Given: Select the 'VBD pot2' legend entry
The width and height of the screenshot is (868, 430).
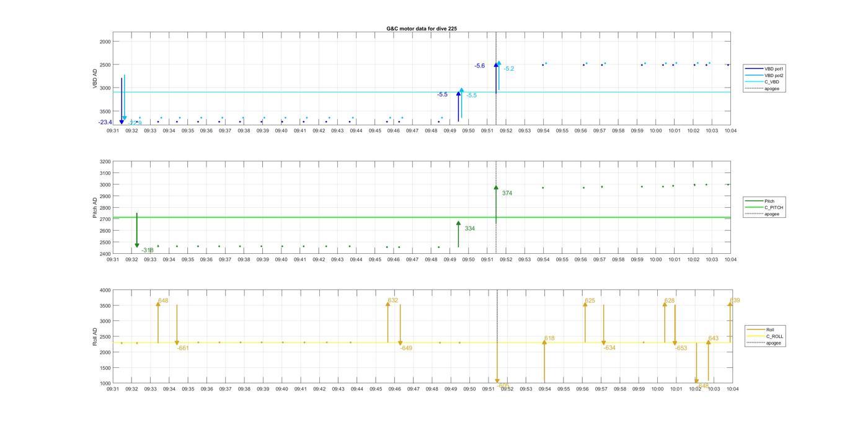Looking at the screenshot, I should tap(764, 76).
